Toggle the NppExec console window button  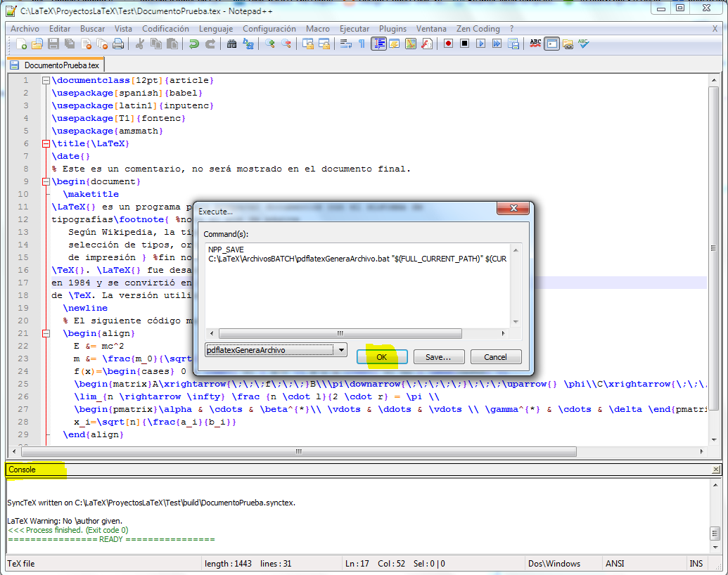point(551,44)
